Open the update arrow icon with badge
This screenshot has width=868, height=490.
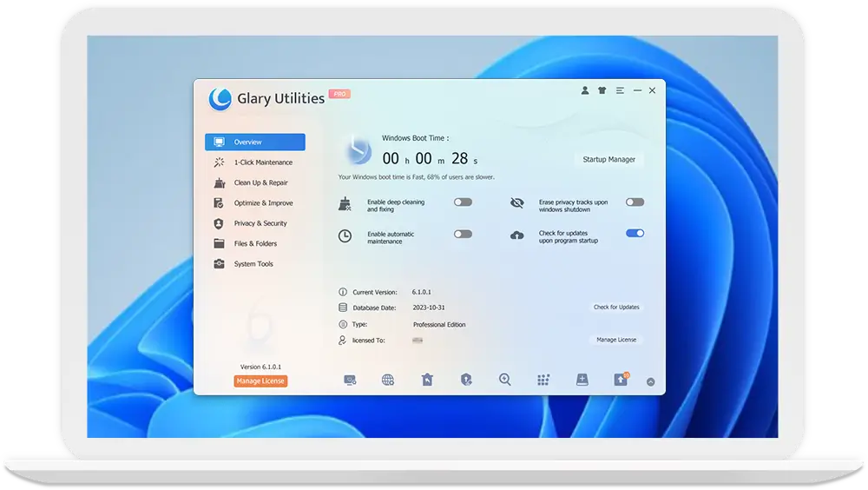pyautogui.click(x=621, y=379)
